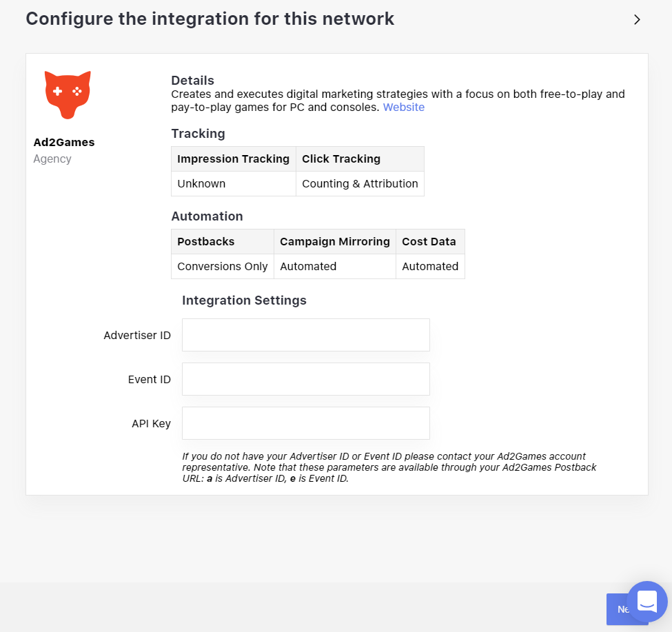This screenshot has height=632, width=672.
Task: Click the 'Details' section heading
Action: coord(192,81)
